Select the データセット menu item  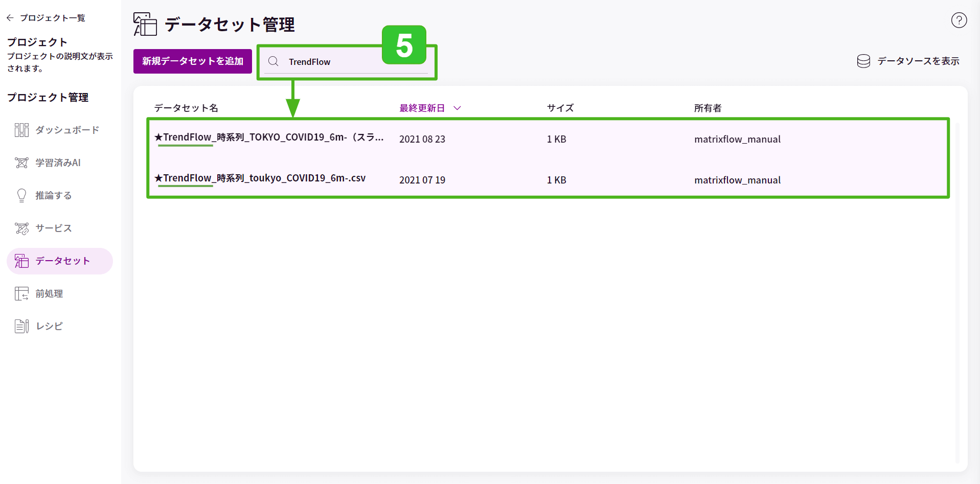coord(60,261)
